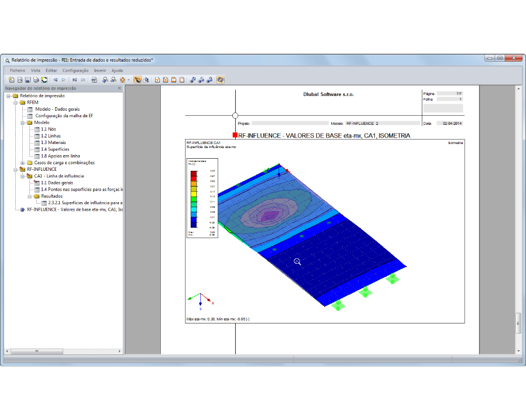Collapse the RFEM tree folder
The width and height of the screenshot is (526, 420).
tap(16, 103)
